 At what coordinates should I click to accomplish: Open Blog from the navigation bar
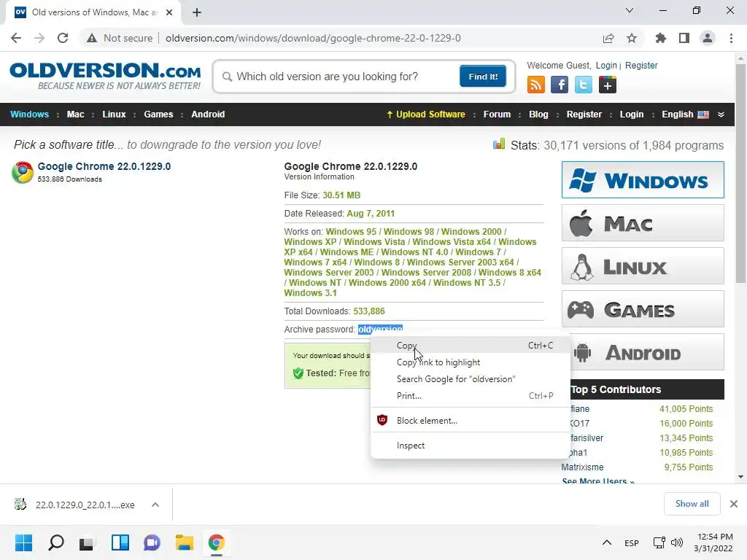pos(538,114)
